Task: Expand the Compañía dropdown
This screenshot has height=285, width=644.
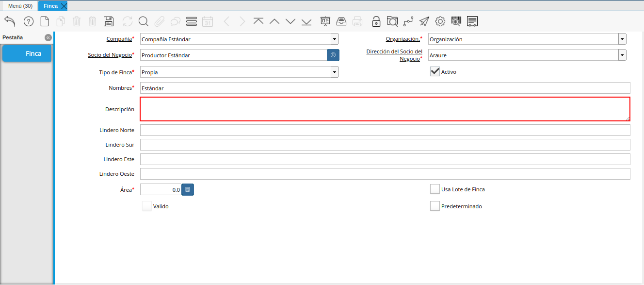Action: (335, 39)
